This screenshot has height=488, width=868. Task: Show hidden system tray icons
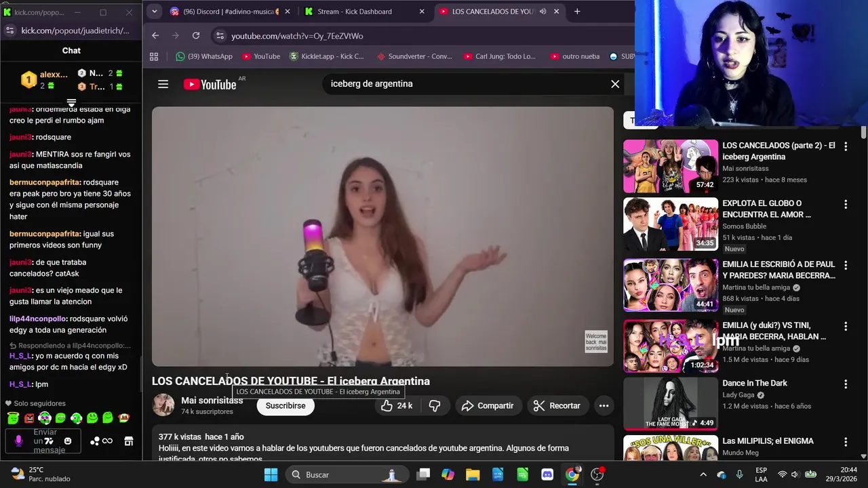coord(703,474)
